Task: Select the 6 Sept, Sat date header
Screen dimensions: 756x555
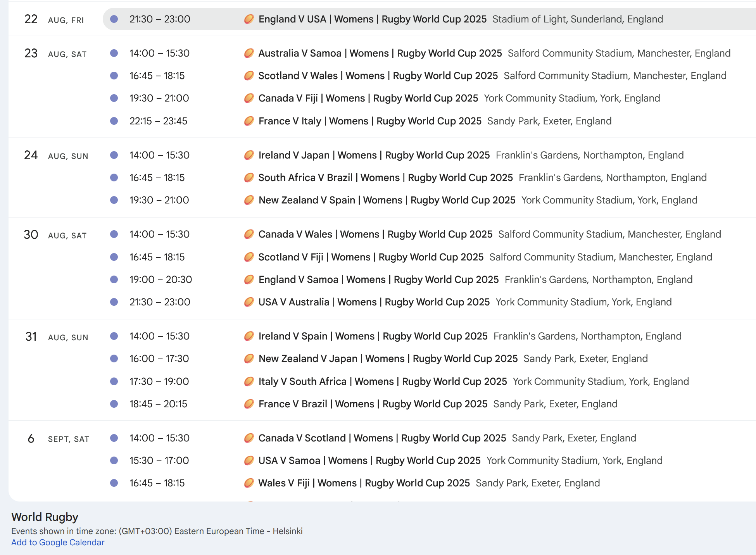Action: pos(58,438)
